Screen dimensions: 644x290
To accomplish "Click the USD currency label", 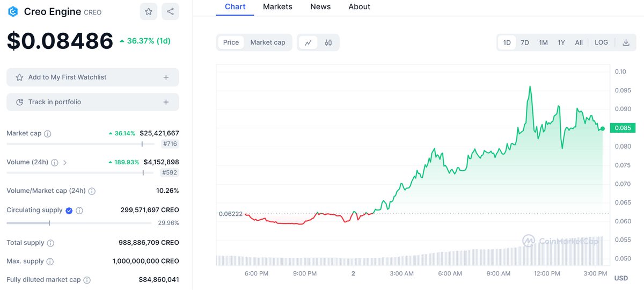I will click(621, 278).
